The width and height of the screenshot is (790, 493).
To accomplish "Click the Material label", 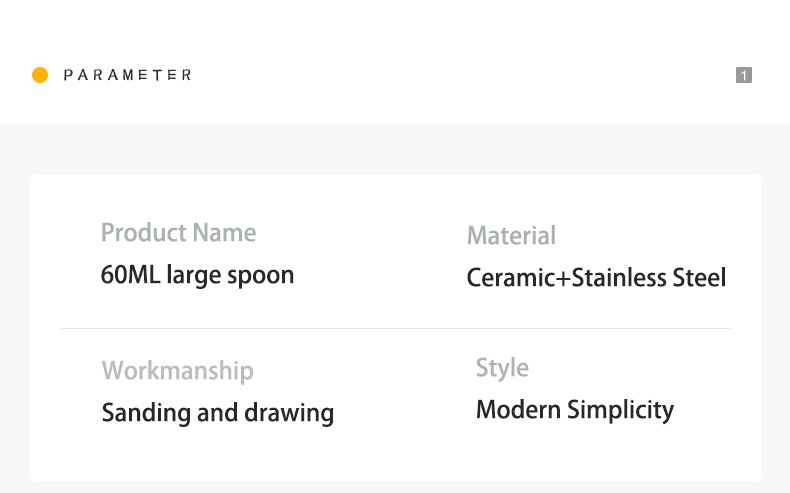I will point(511,236).
